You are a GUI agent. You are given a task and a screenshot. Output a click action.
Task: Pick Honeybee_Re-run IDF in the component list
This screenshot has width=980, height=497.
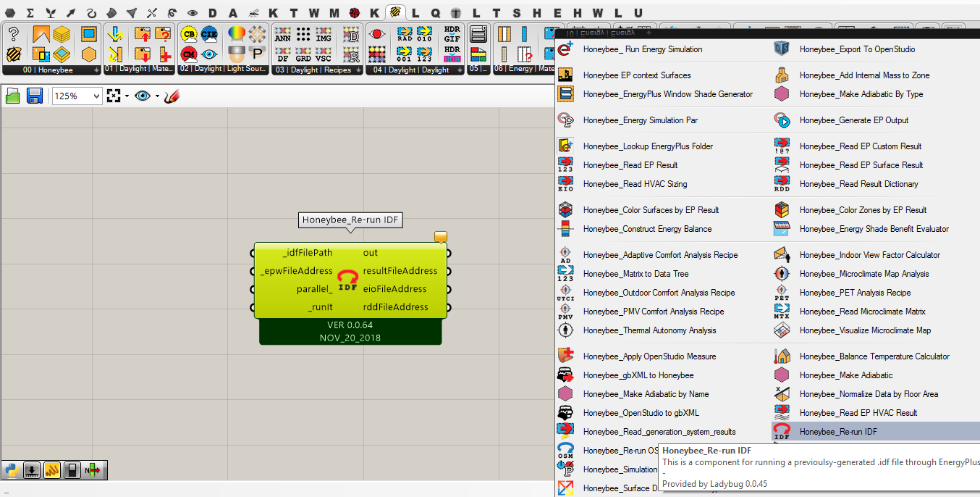click(876, 432)
